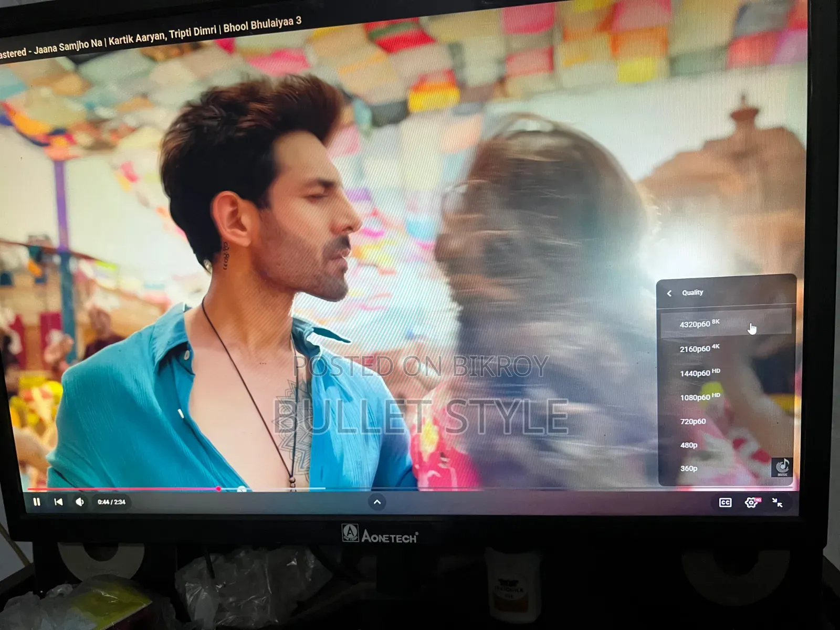Select 1080p60 HD quality

pos(726,397)
